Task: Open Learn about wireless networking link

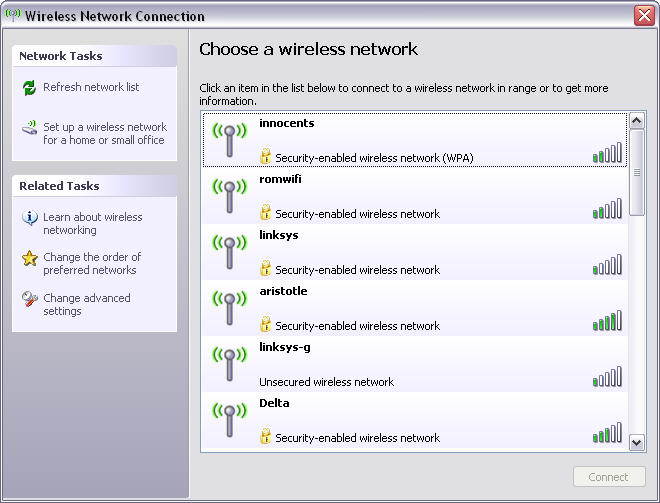Action: (x=93, y=224)
